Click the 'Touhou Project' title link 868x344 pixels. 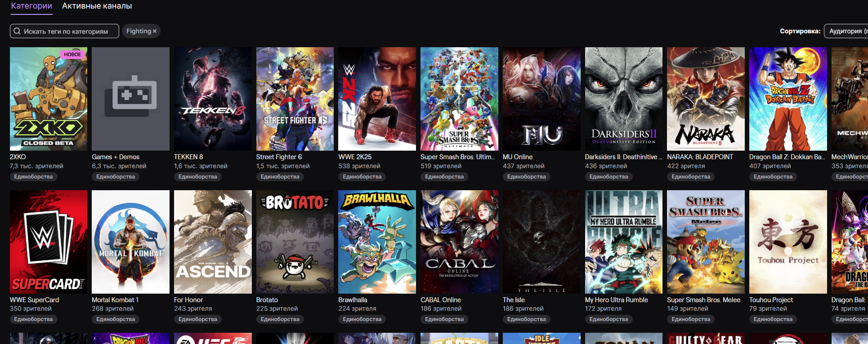coord(771,300)
